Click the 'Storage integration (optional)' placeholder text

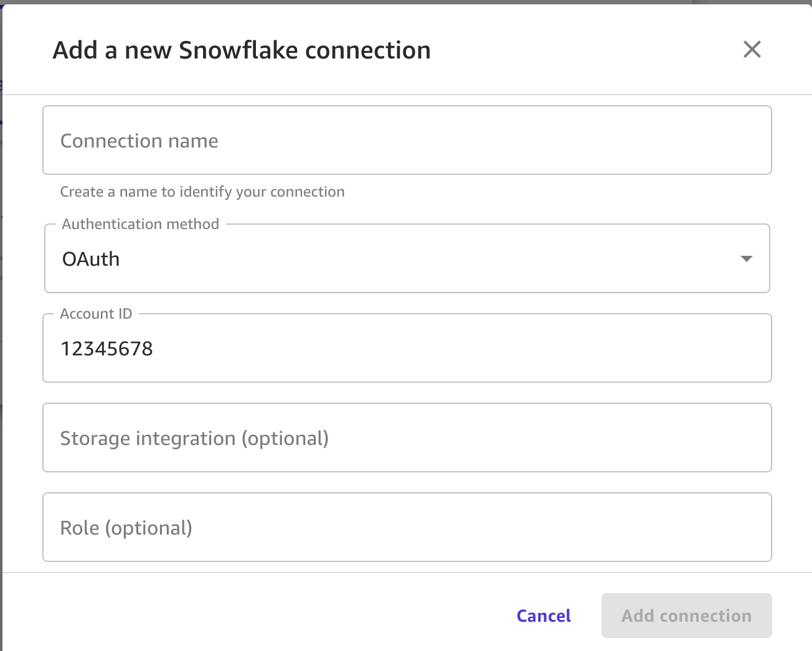(x=194, y=439)
